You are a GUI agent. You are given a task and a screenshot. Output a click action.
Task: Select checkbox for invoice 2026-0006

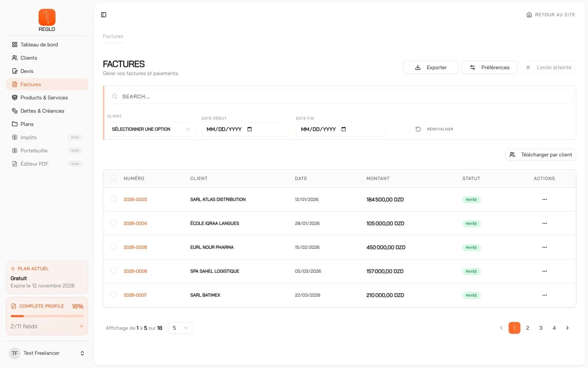pyautogui.click(x=114, y=271)
